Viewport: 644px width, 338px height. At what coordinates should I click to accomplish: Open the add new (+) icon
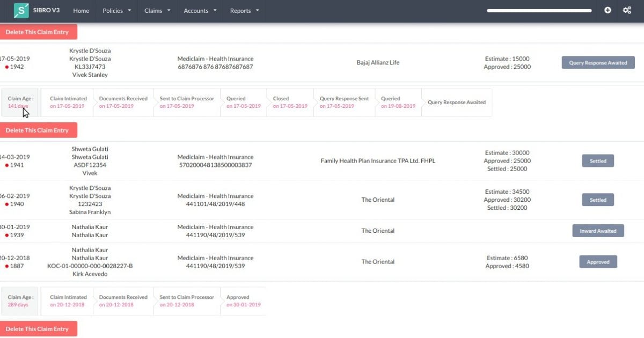click(607, 10)
